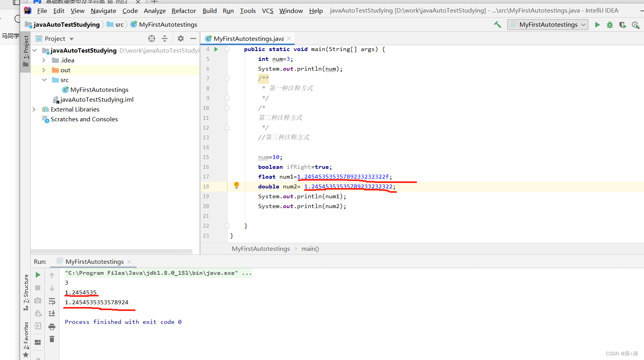Open the 1: Project side tool tab
This screenshot has width=644, height=360.
(x=26, y=51)
